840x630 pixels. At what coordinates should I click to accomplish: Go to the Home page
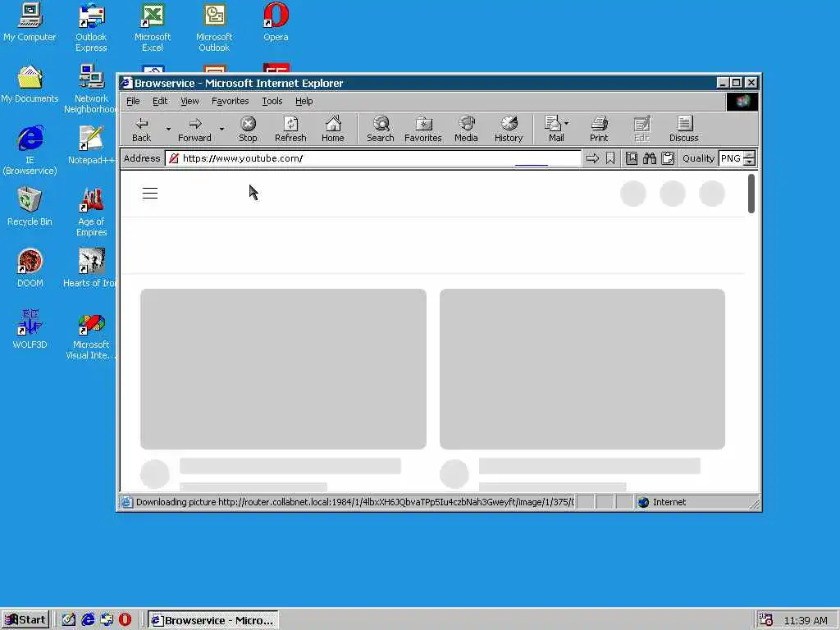pos(333,129)
